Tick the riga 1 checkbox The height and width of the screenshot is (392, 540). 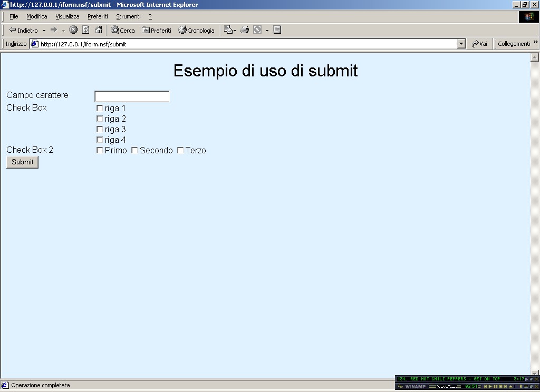pos(100,108)
